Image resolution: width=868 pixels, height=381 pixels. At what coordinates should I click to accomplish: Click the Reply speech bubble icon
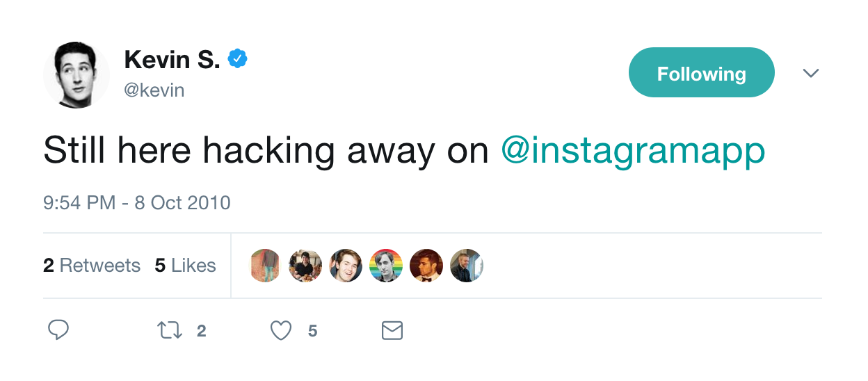click(58, 330)
